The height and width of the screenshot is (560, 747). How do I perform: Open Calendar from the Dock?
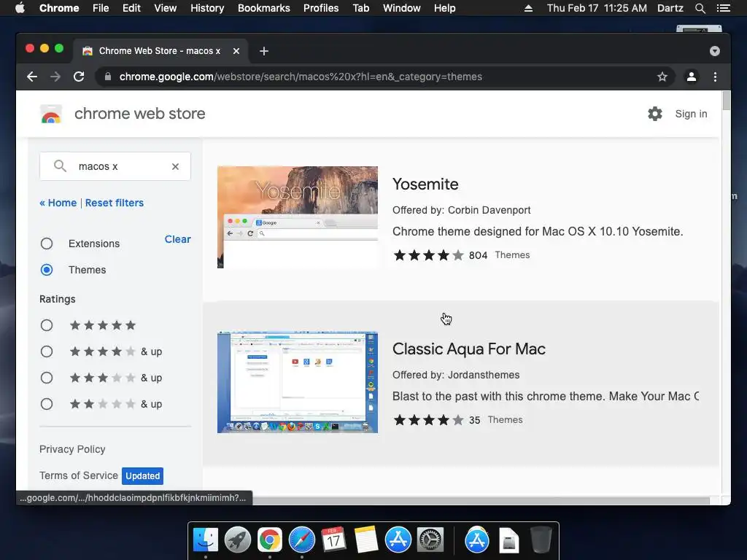333,540
